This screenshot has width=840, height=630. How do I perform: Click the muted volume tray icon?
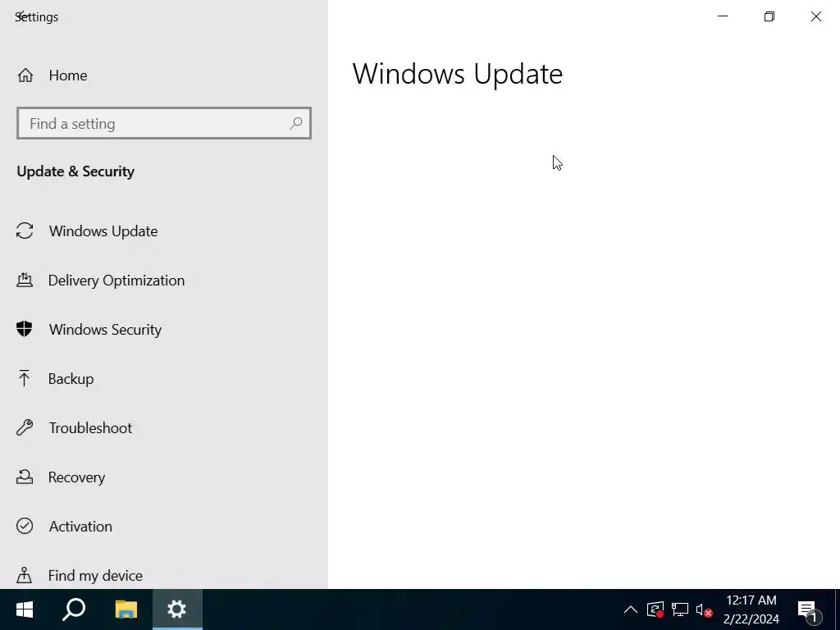pyautogui.click(x=704, y=609)
